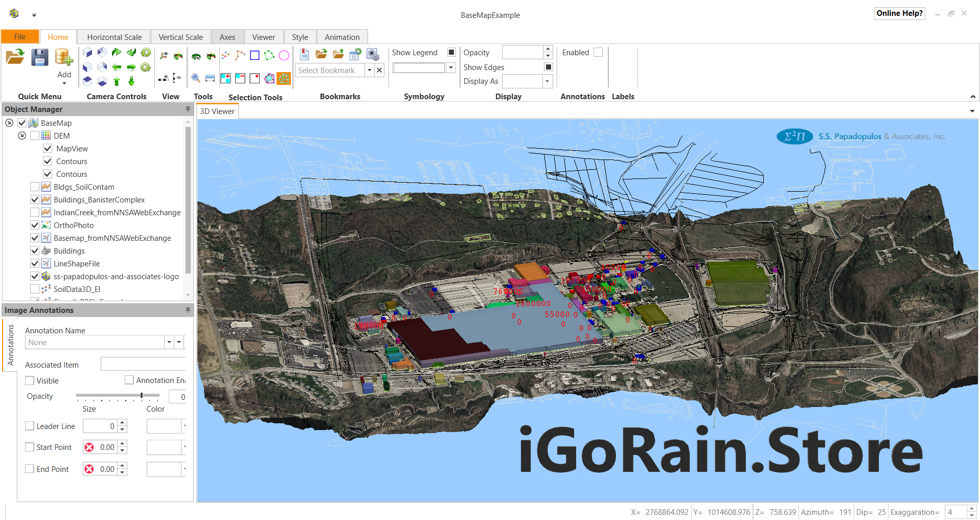
Task: Open the Annotation Name dropdown
Action: pos(169,342)
